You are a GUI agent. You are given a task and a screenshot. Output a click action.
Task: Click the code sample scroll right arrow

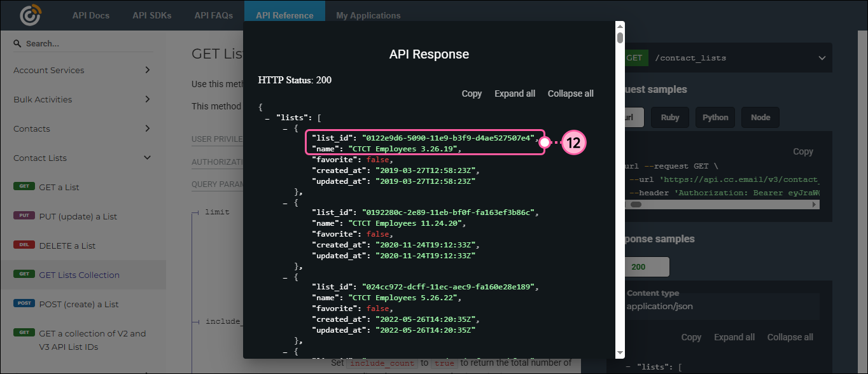click(814, 205)
